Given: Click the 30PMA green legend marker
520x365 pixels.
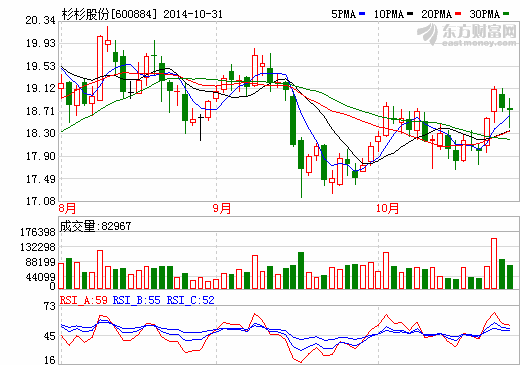Looking at the screenshot, I should click(x=506, y=14).
